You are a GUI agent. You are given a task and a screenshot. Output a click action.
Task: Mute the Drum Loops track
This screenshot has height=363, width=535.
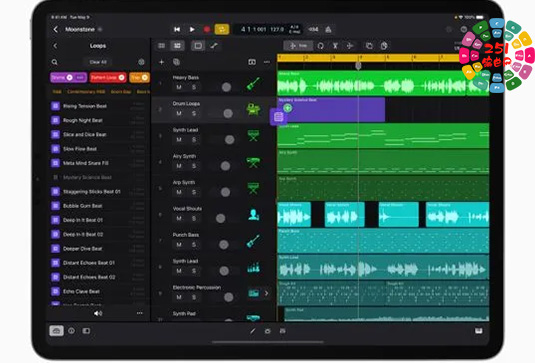tap(179, 113)
